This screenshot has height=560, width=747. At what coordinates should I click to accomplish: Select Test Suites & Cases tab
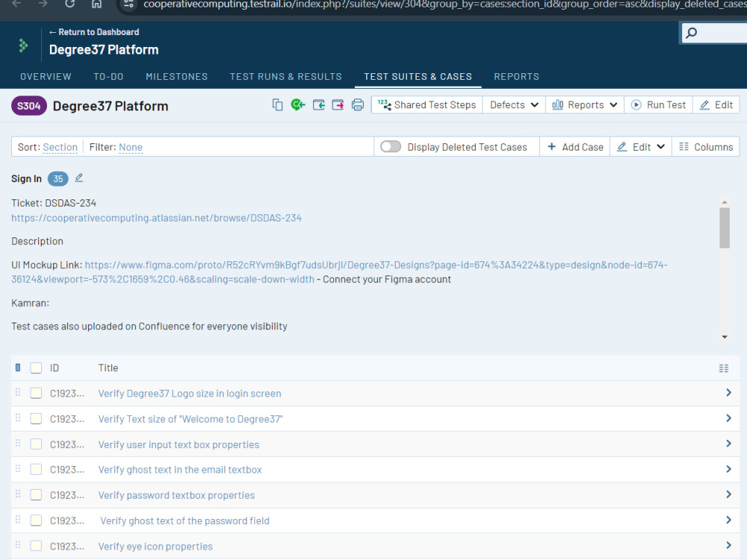click(x=418, y=77)
